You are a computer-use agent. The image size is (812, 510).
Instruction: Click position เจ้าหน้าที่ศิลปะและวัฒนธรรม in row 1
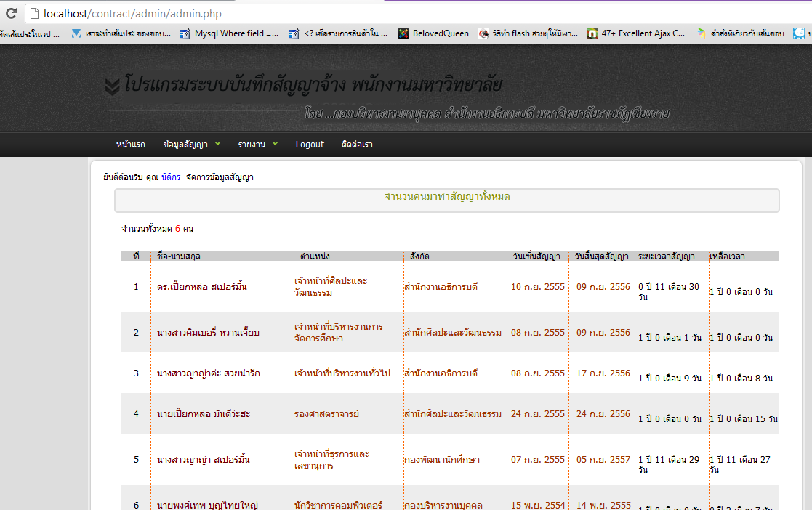click(331, 286)
